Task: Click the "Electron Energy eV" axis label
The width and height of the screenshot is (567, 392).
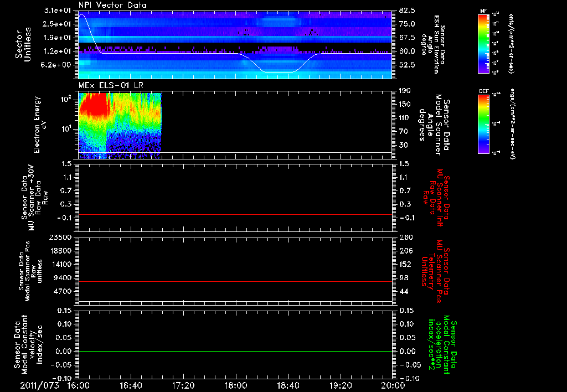Action: [x=40, y=125]
